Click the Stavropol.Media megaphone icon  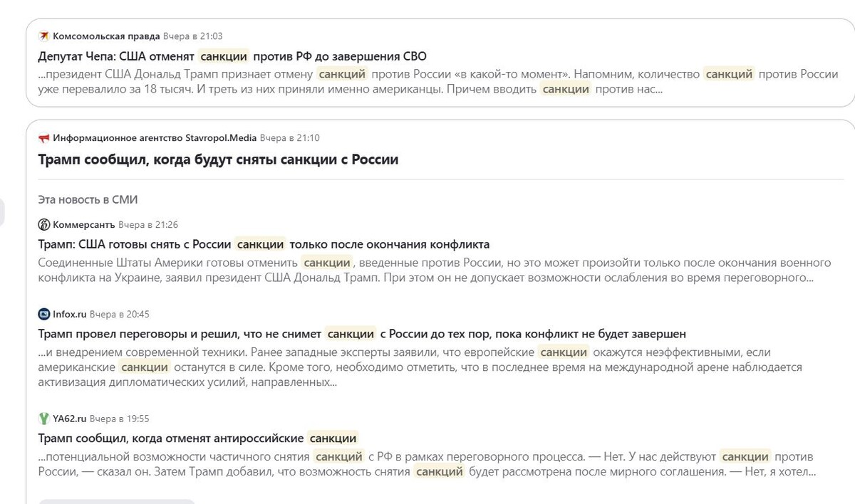(x=44, y=137)
